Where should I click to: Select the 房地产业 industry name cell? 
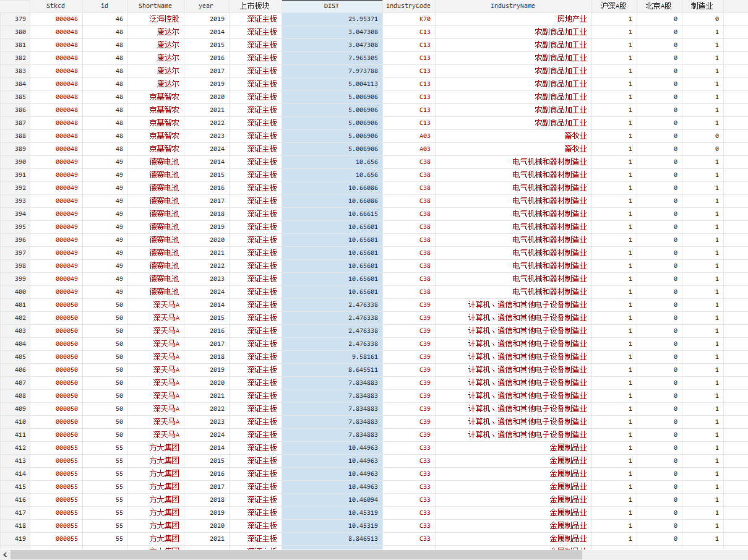click(572, 19)
